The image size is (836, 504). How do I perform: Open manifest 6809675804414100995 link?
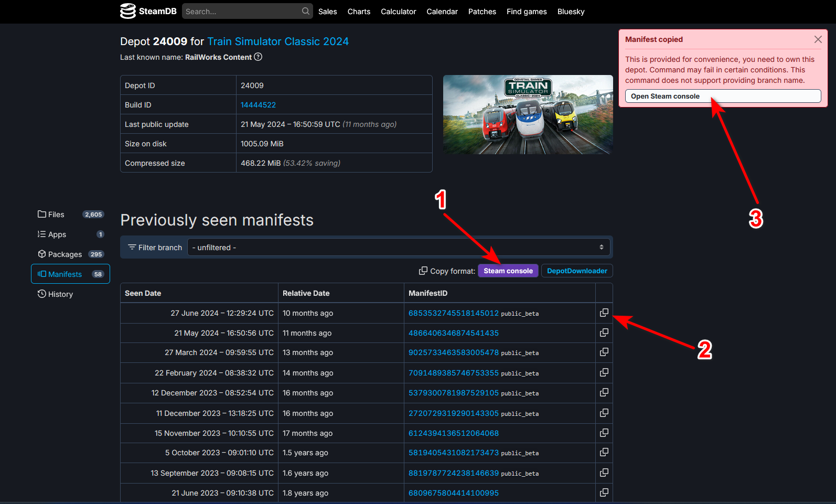coord(454,492)
